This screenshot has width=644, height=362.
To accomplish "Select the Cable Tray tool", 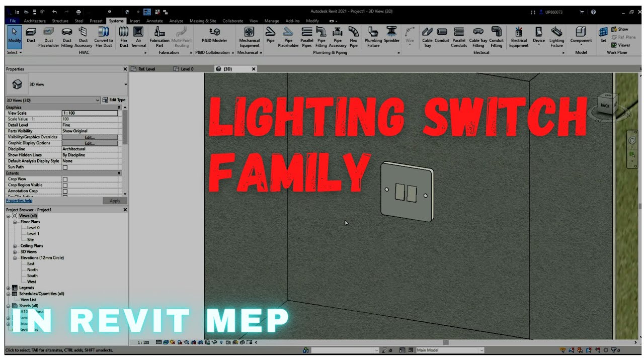I will pyautogui.click(x=427, y=37).
